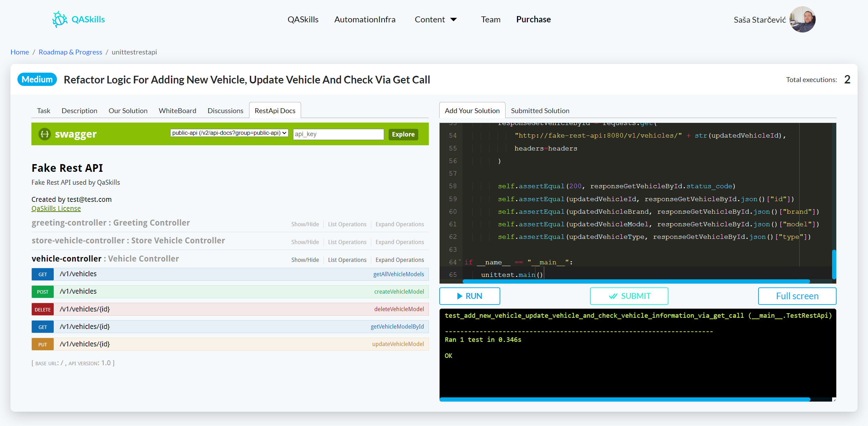Screen dimensions: 868x426
Task: Click Expand Operations for vehicle-controller
Action: pos(400,260)
